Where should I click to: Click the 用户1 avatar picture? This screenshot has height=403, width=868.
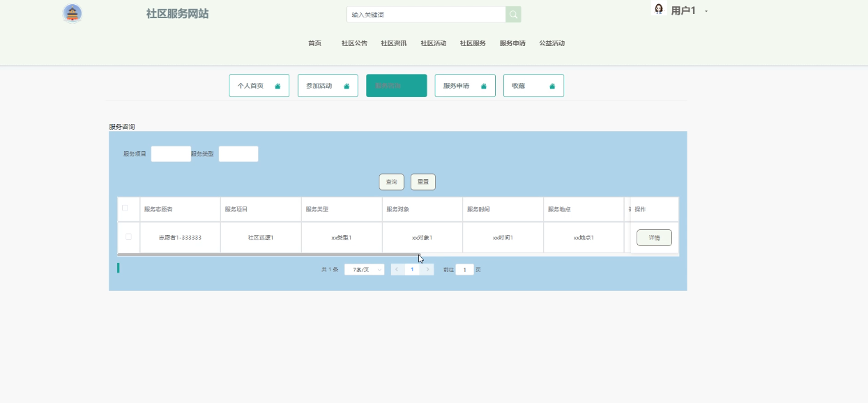(659, 9)
